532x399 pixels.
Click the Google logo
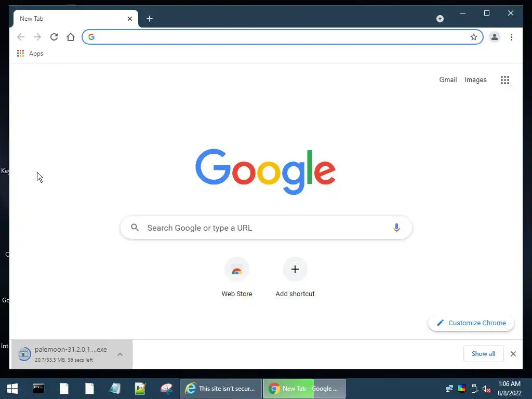(265, 171)
